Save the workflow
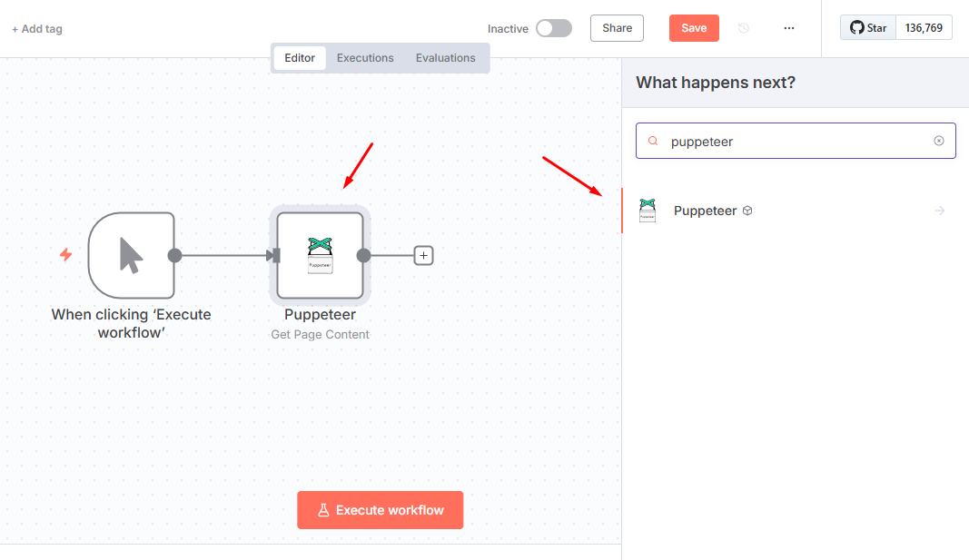 point(694,28)
